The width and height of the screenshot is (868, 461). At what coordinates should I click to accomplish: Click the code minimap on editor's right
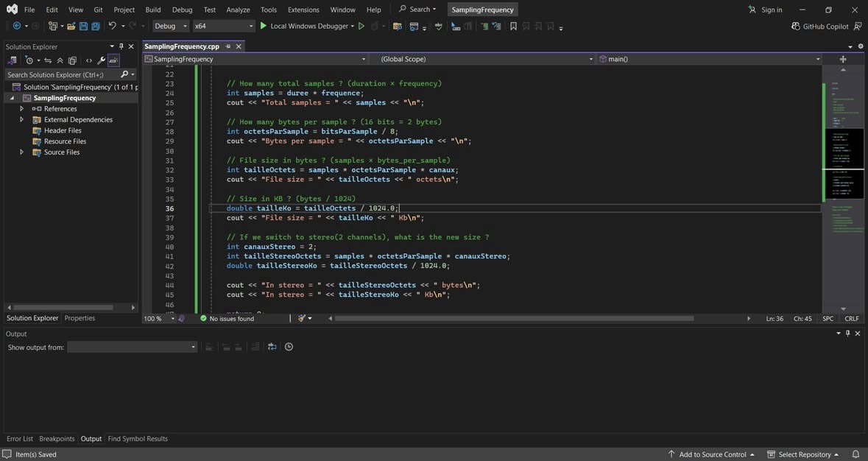click(x=843, y=189)
